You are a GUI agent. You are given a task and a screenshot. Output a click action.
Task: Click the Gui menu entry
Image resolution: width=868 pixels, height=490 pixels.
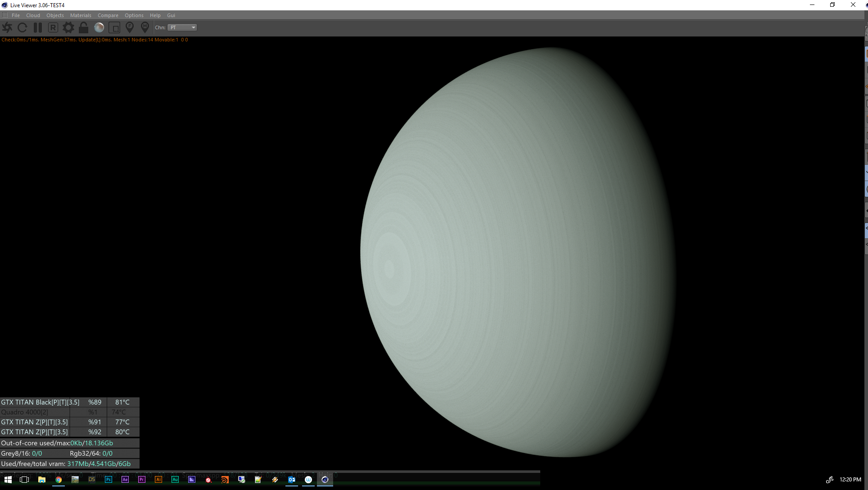click(171, 15)
